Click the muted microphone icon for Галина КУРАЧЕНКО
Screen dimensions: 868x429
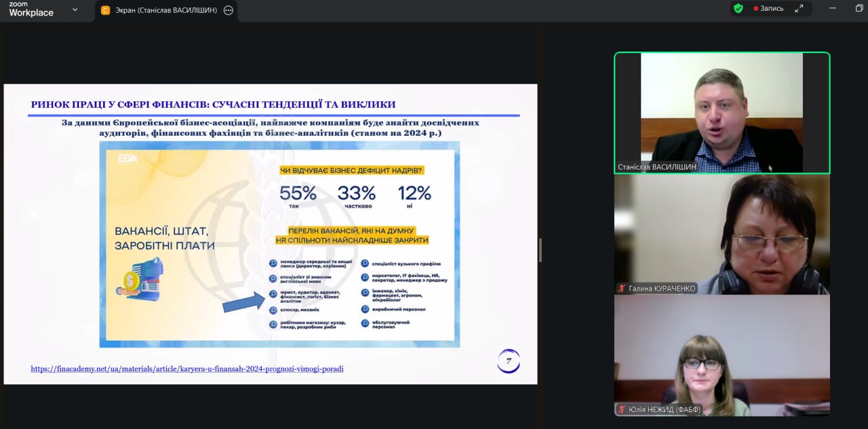pos(621,288)
